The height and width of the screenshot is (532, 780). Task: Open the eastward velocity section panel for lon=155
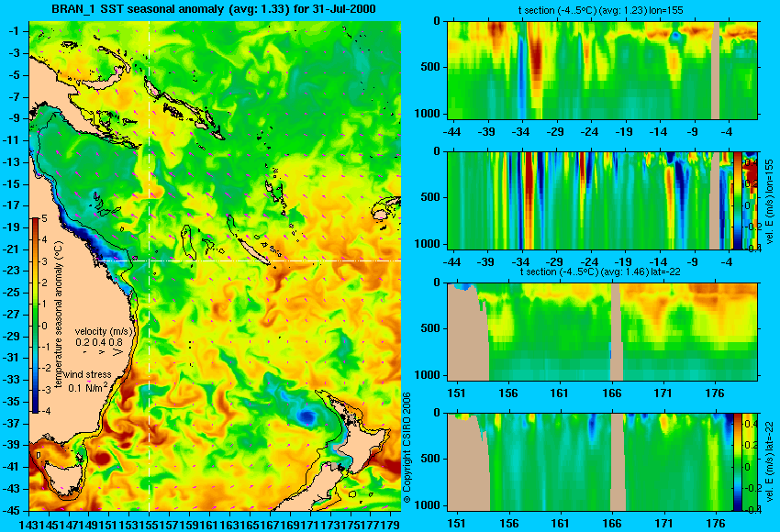(590, 201)
